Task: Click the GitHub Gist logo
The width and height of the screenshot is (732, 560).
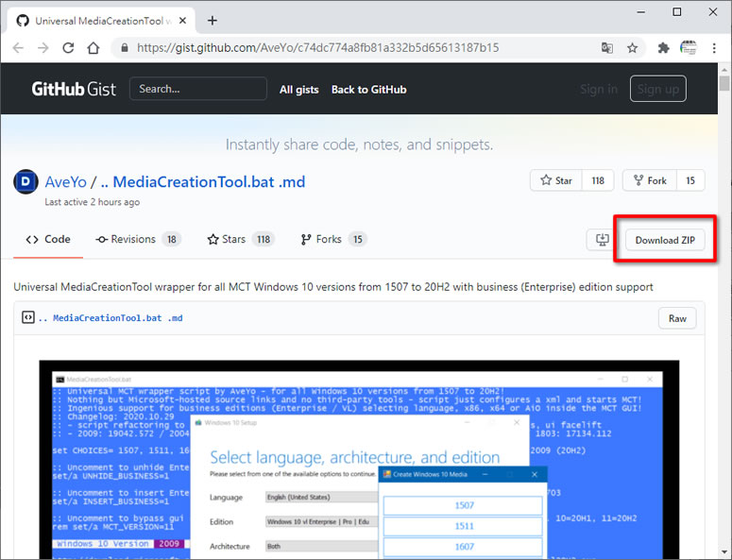Action: pyautogui.click(x=74, y=89)
